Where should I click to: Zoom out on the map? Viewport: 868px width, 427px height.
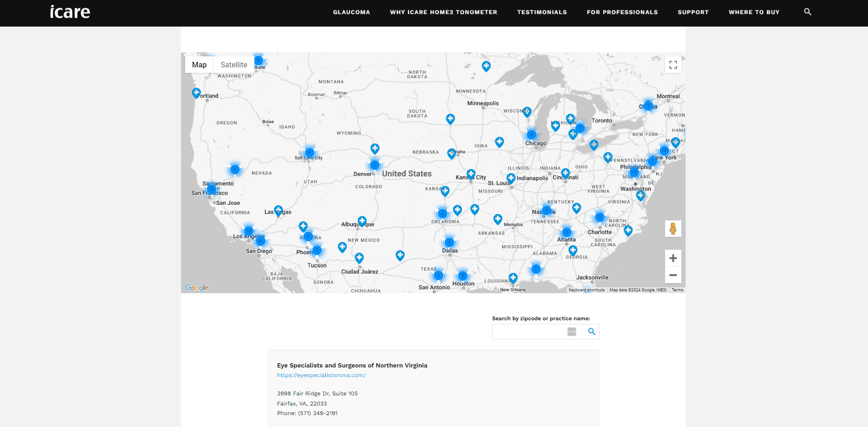click(x=673, y=275)
